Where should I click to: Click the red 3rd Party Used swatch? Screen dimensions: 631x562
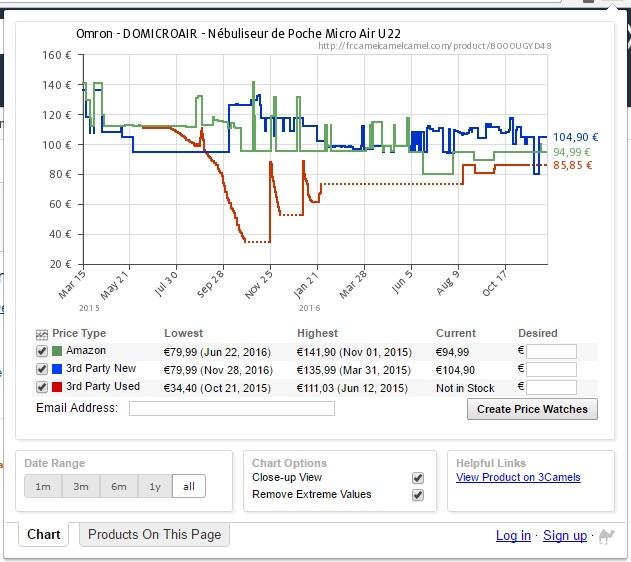click(57, 387)
